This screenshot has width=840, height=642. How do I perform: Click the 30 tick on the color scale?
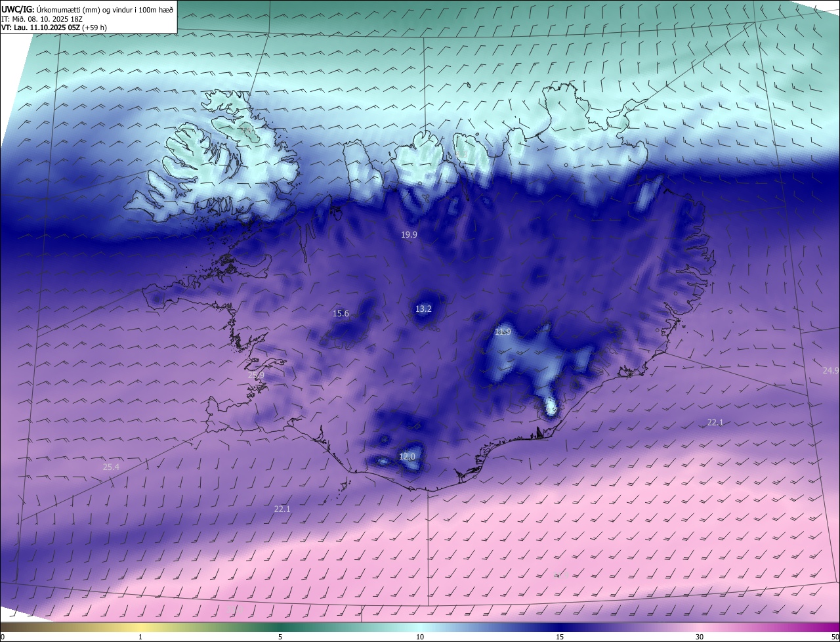(x=700, y=637)
